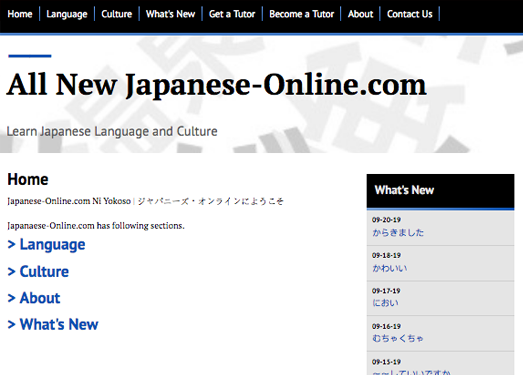Image resolution: width=523 pixels, height=375 pixels.
Task: Follow the '> Language' section link
Action: [x=46, y=245]
